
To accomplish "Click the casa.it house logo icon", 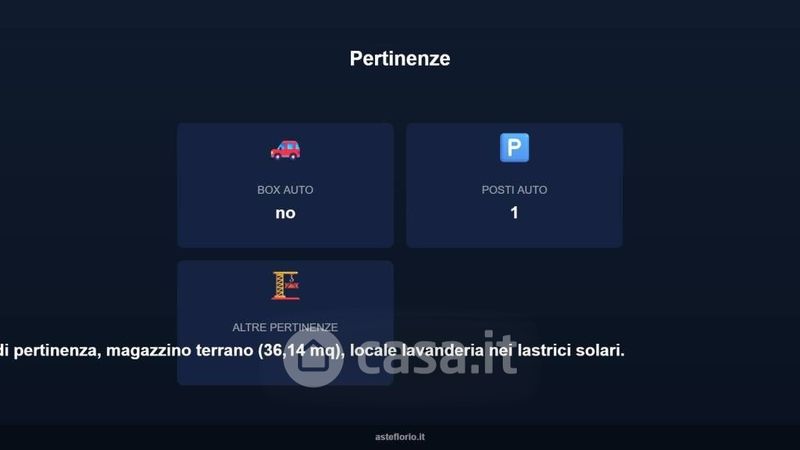I will 313,358.
